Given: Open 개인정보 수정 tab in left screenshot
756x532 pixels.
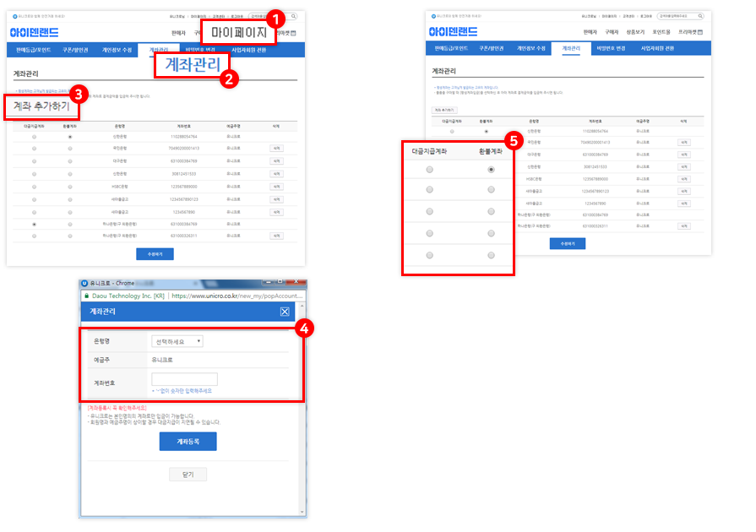Looking at the screenshot, I should tap(117, 50).
